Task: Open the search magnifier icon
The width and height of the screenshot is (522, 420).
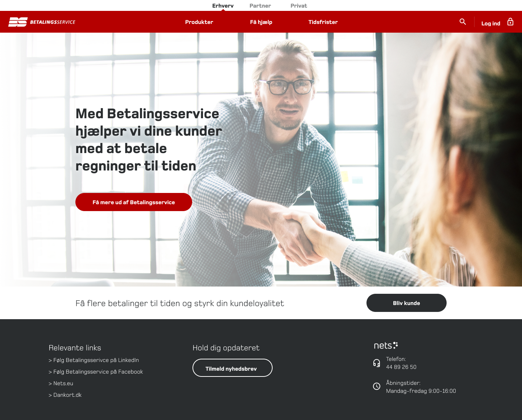Action: pyautogui.click(x=463, y=22)
